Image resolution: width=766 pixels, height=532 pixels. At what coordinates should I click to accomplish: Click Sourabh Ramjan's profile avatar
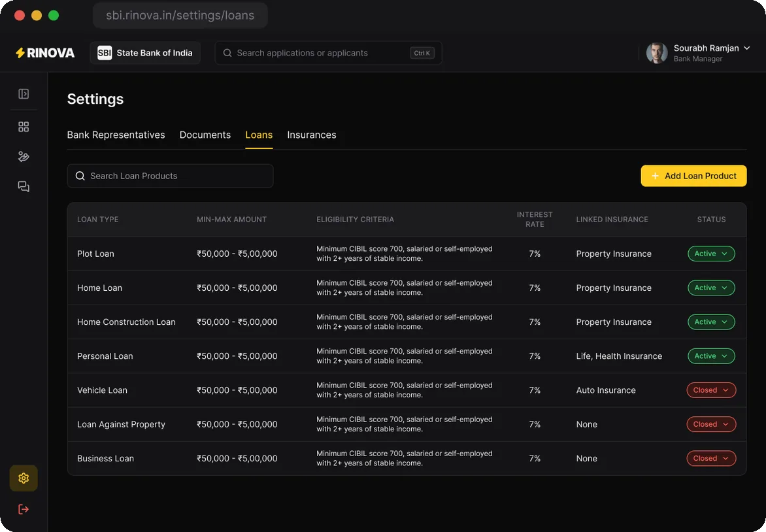657,53
